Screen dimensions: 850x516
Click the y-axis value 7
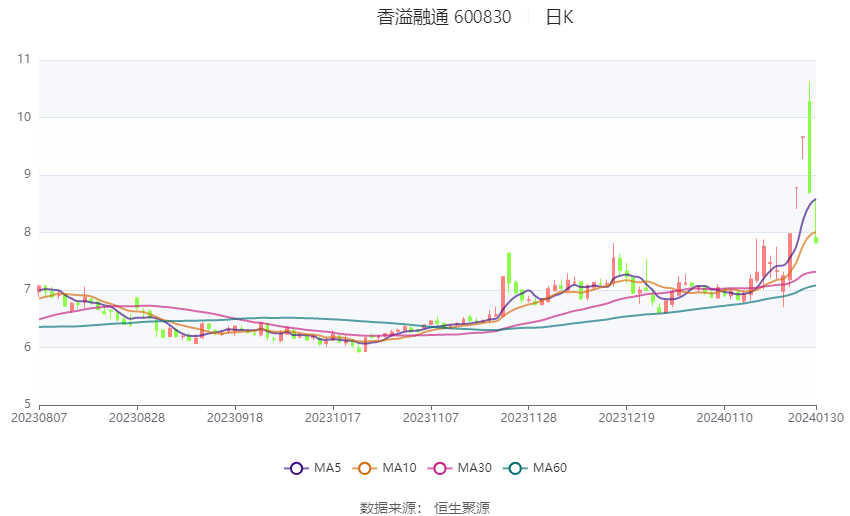(28, 289)
